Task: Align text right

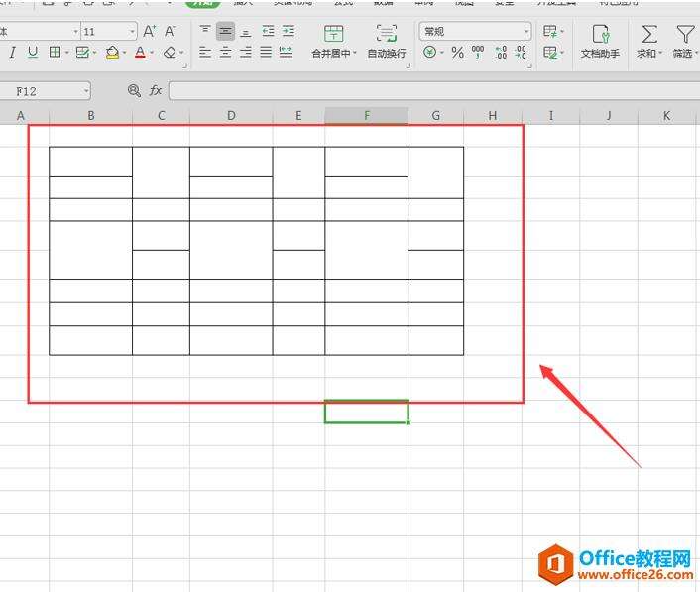Action: click(x=246, y=53)
